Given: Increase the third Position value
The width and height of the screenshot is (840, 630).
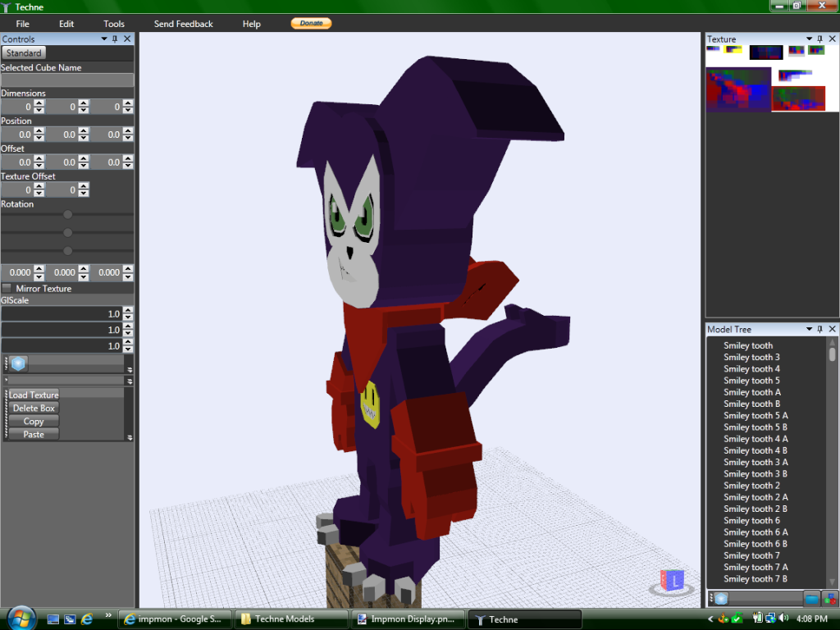Looking at the screenshot, I should 127,131.
